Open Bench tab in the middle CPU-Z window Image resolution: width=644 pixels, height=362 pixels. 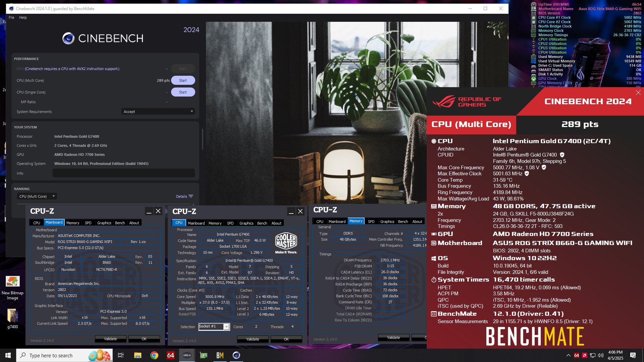click(262, 223)
